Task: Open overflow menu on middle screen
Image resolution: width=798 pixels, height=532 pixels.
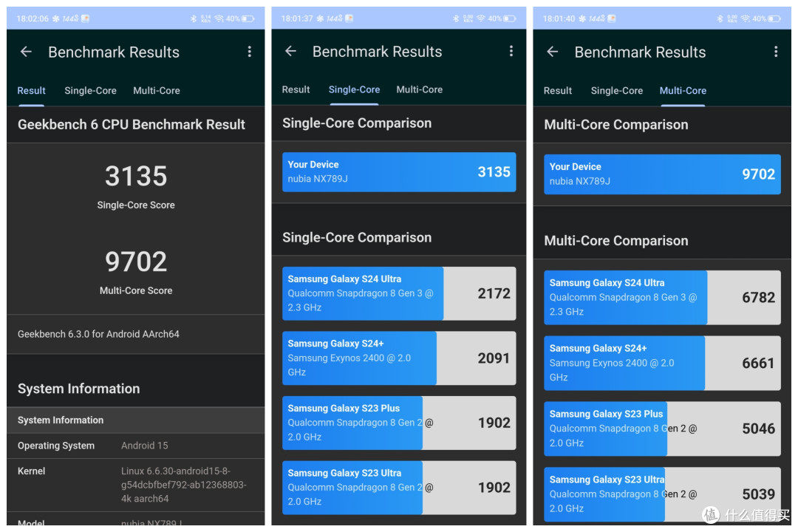Action: click(511, 51)
